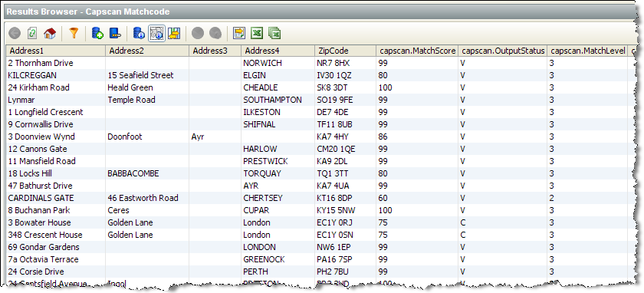Click the '15 Seafield Street' cell
The width and height of the screenshot is (644, 293).
[147, 75]
